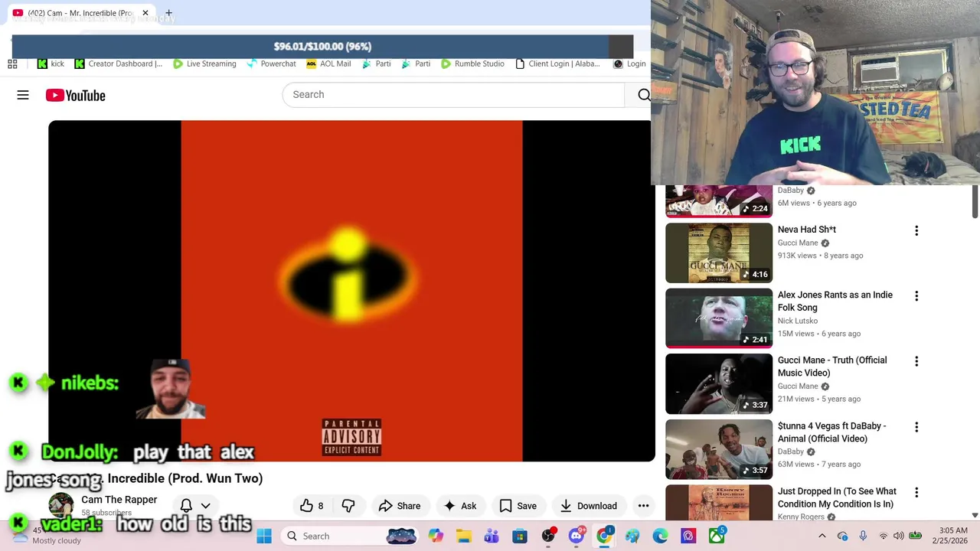Go to YouTube home via logo
980x551 pixels.
[75, 95]
